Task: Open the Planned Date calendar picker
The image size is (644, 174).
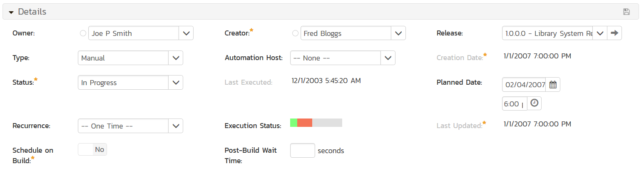Action: click(553, 85)
